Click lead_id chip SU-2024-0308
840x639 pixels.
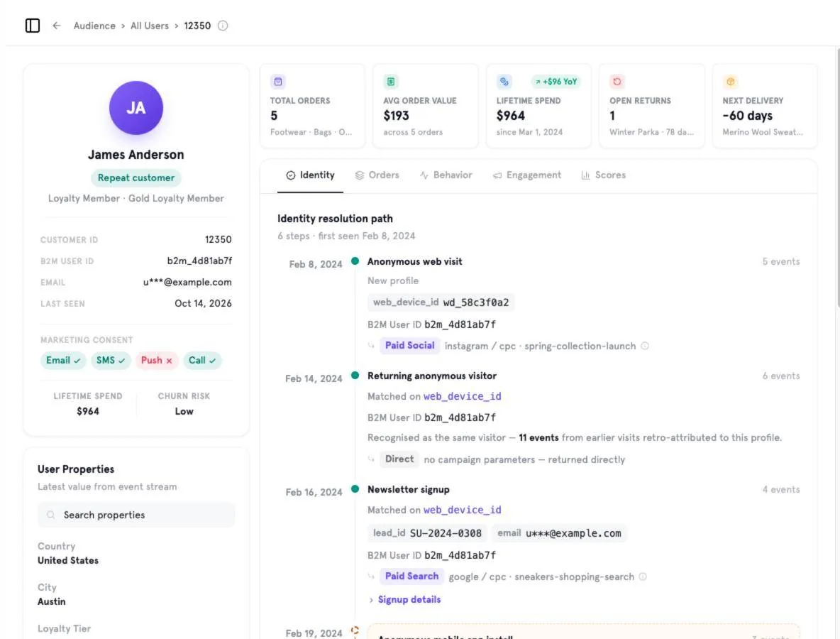[428, 533]
